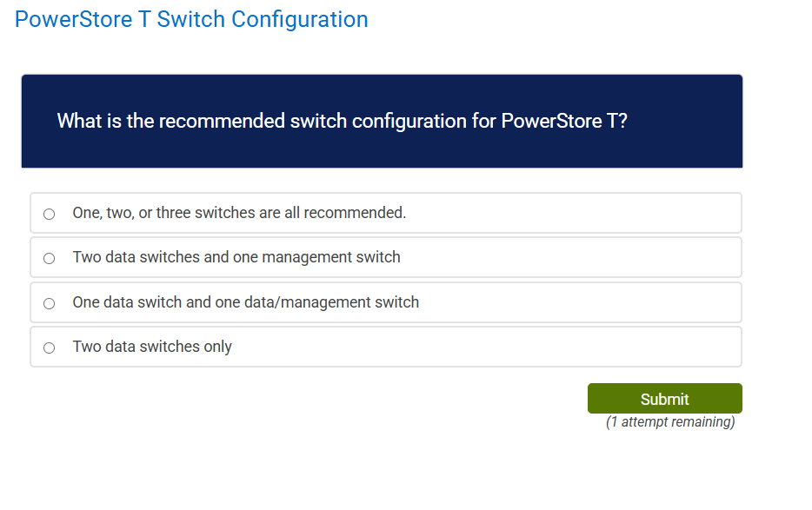Click the "PowerStore T Switch Configuration" heading link

pyautogui.click(x=191, y=19)
